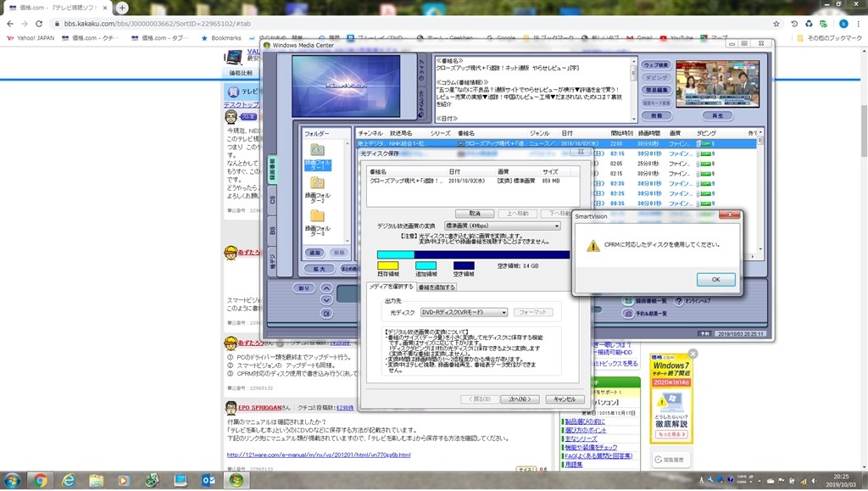Click the 拡大 button in SmartVision

coord(320,269)
